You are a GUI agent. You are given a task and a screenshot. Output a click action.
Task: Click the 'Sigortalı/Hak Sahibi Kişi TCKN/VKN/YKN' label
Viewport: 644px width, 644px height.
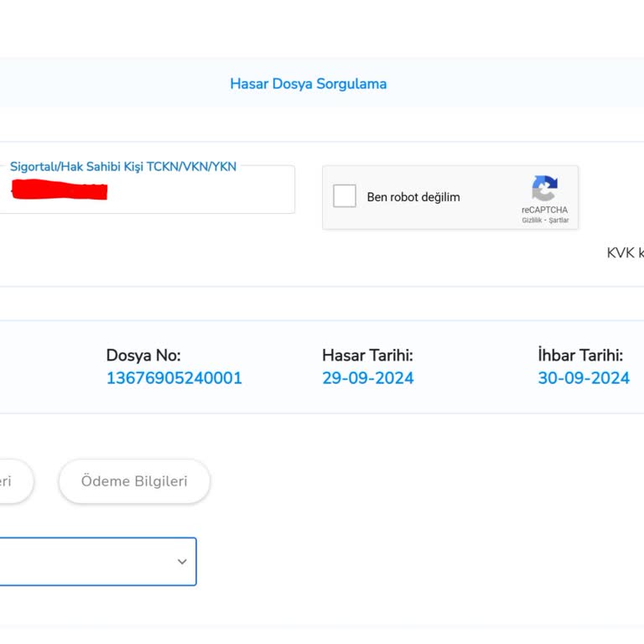(x=123, y=166)
